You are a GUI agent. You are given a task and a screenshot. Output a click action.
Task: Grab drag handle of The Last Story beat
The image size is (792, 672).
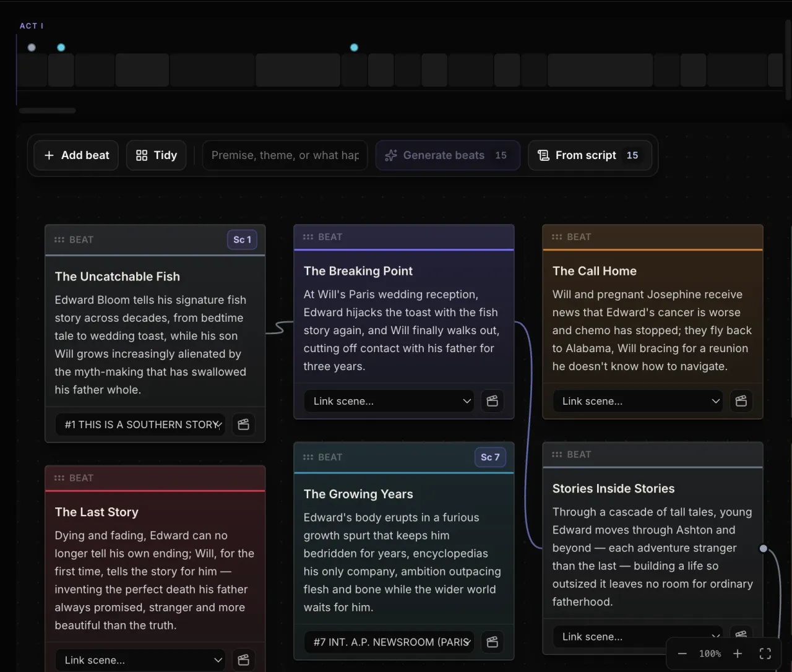tap(59, 478)
